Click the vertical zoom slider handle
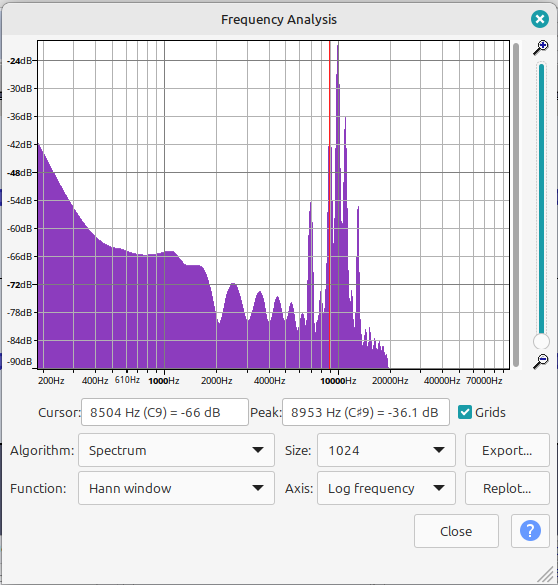 click(x=541, y=341)
